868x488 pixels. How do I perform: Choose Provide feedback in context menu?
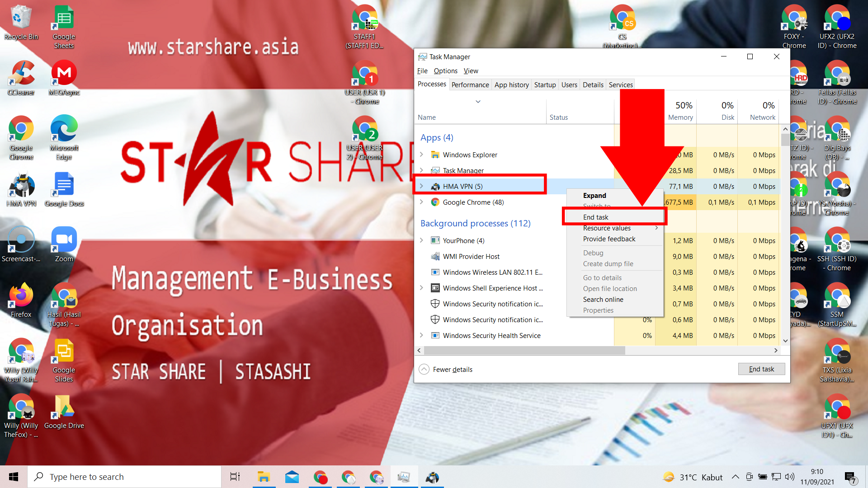[615, 239]
